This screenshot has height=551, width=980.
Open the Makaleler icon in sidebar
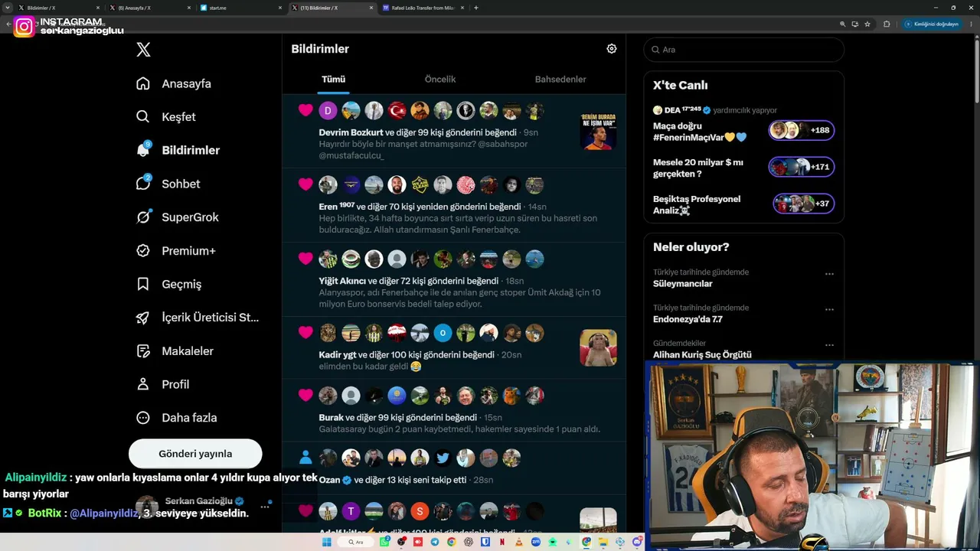pyautogui.click(x=143, y=350)
